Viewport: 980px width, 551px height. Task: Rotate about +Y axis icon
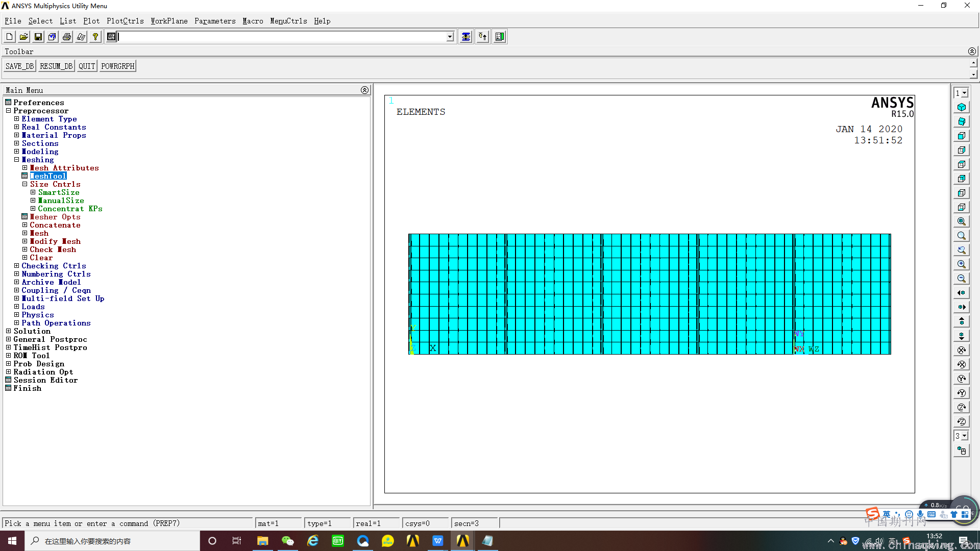click(962, 379)
